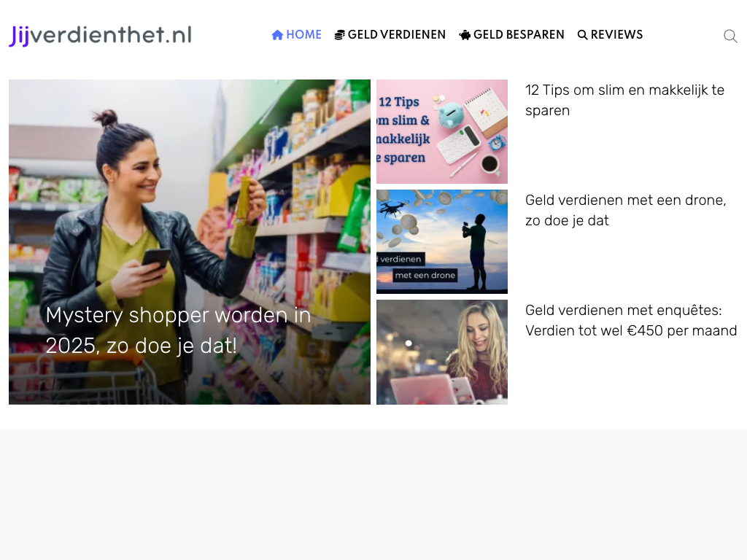Image resolution: width=747 pixels, height=560 pixels.
Task: Click the magnifier icon beside Reviews
Action: coord(582,35)
